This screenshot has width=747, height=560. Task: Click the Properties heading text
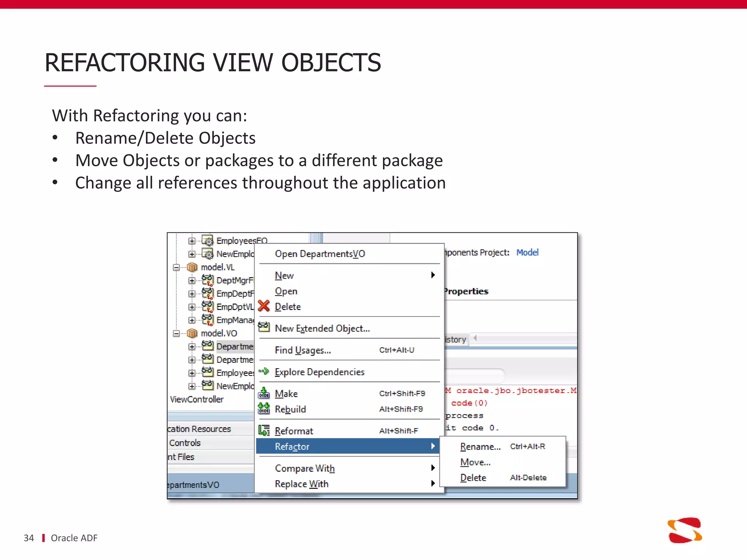point(466,291)
